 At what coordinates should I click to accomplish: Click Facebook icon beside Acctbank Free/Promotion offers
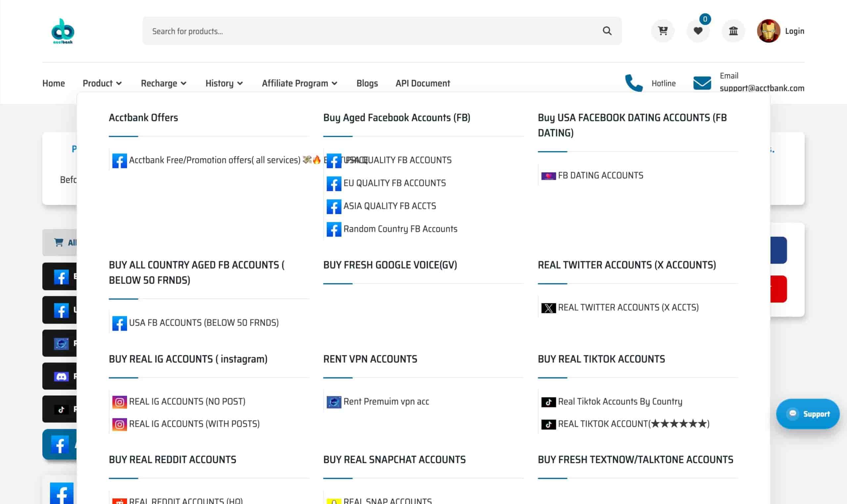(119, 161)
